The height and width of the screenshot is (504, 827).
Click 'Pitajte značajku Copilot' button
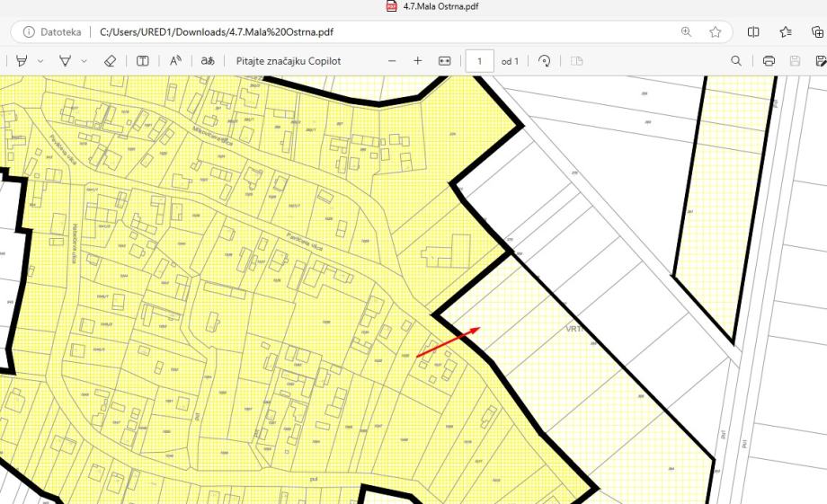(x=288, y=61)
